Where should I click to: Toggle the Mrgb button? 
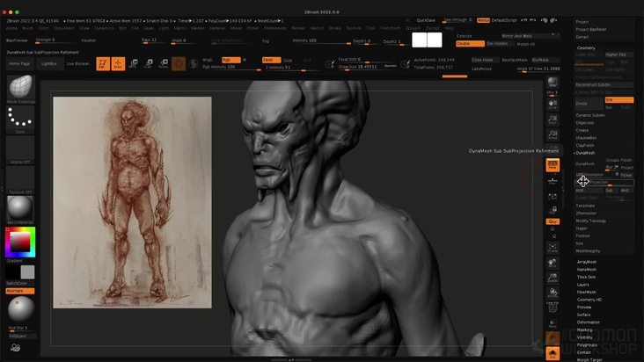pos(208,60)
